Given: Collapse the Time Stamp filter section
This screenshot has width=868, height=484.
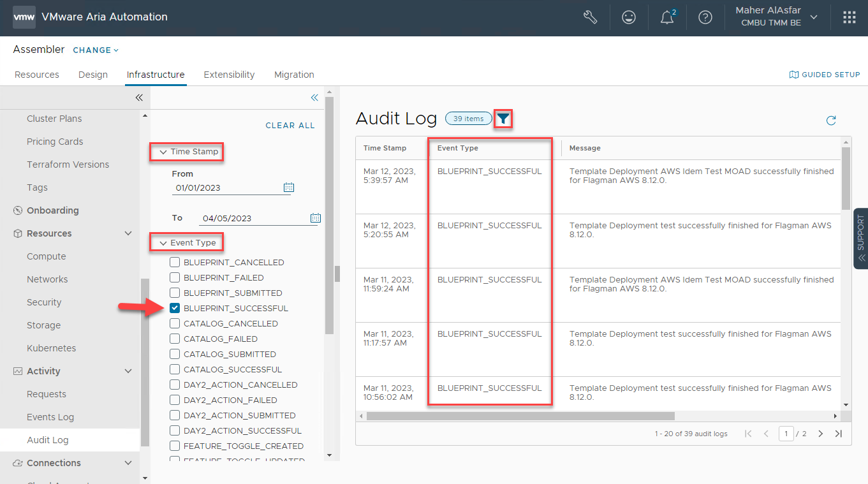Looking at the screenshot, I should click(163, 152).
